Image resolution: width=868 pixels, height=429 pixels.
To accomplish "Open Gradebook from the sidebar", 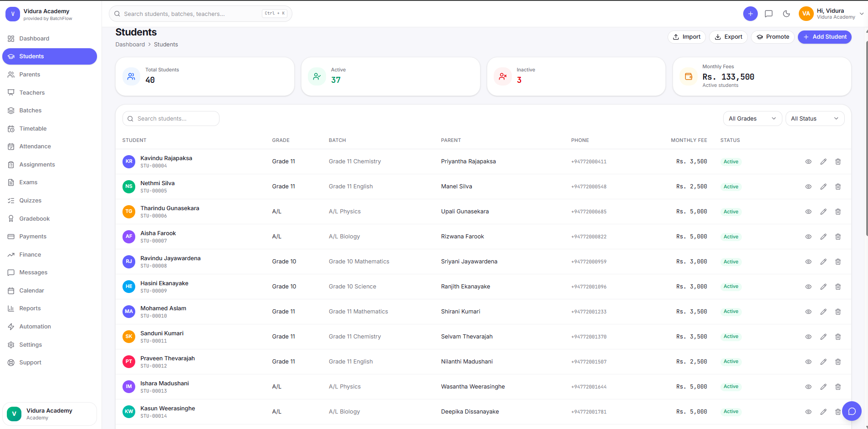I will (35, 219).
